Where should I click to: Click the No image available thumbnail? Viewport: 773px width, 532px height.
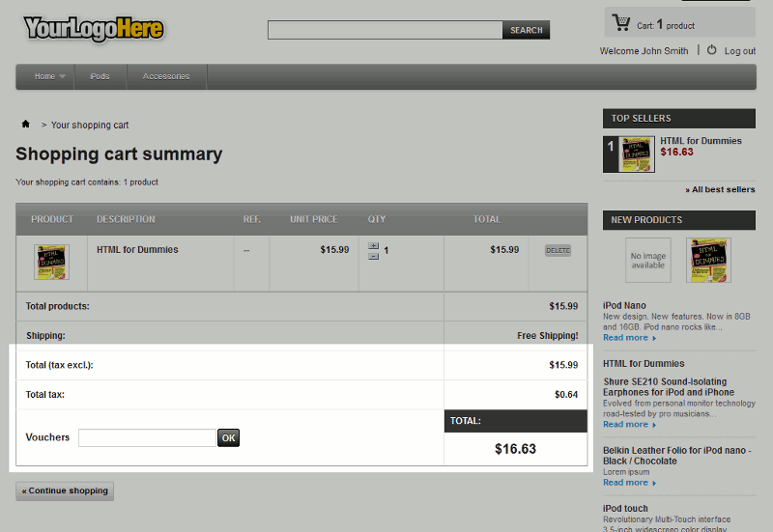tap(647, 260)
